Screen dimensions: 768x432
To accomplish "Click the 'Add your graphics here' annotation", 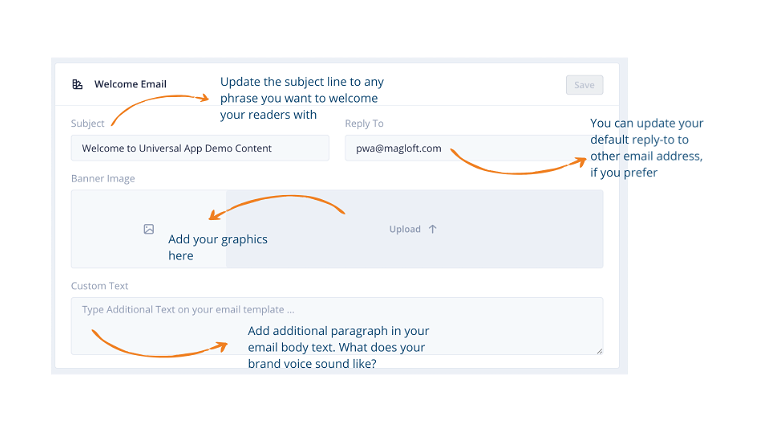I will (218, 247).
